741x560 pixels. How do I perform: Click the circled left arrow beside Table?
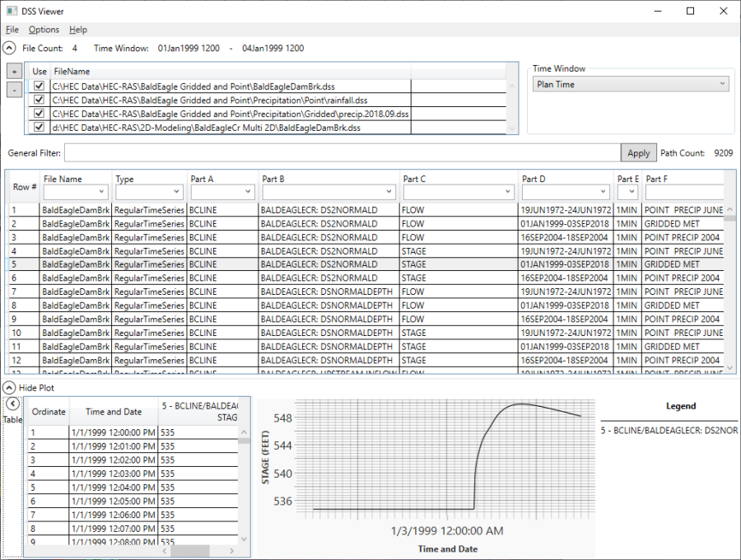coord(12,404)
